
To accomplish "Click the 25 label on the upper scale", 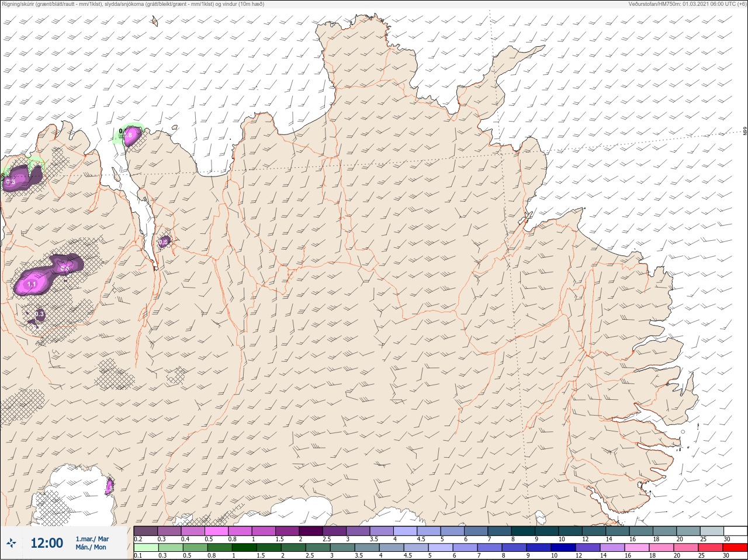I will click(x=703, y=539).
